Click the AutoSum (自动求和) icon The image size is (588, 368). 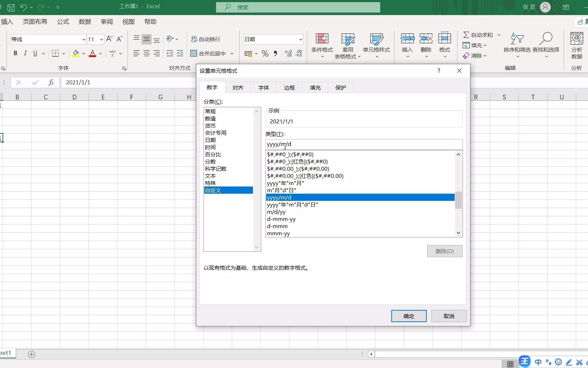(479, 34)
